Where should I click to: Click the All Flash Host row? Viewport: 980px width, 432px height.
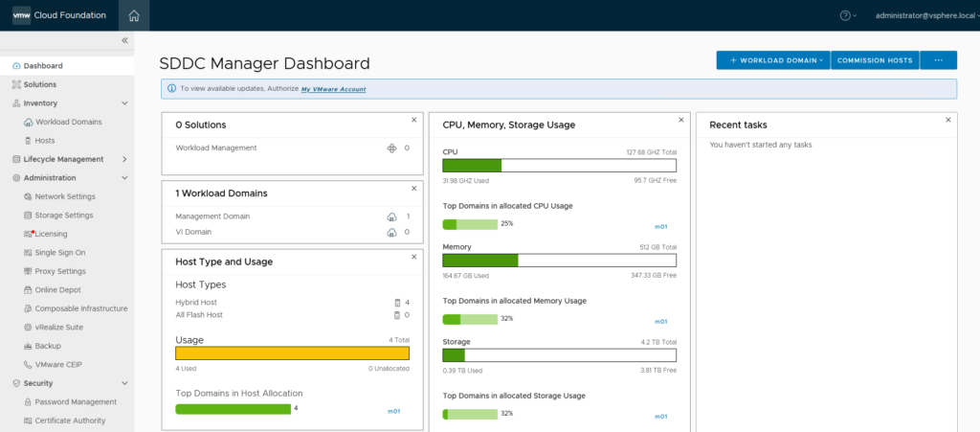(293, 315)
